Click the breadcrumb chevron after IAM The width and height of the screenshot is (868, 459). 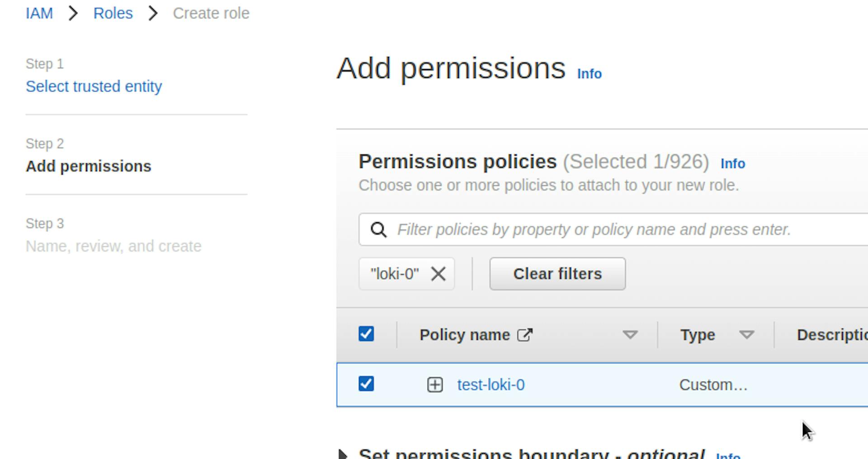73,14
